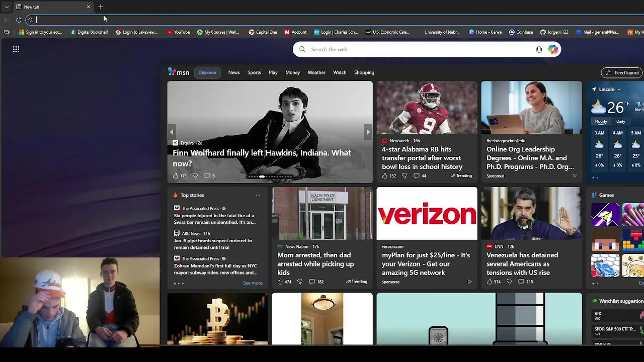Click the Verizon logo thumbnail
The height and width of the screenshot is (362, 644).
[x=427, y=214]
